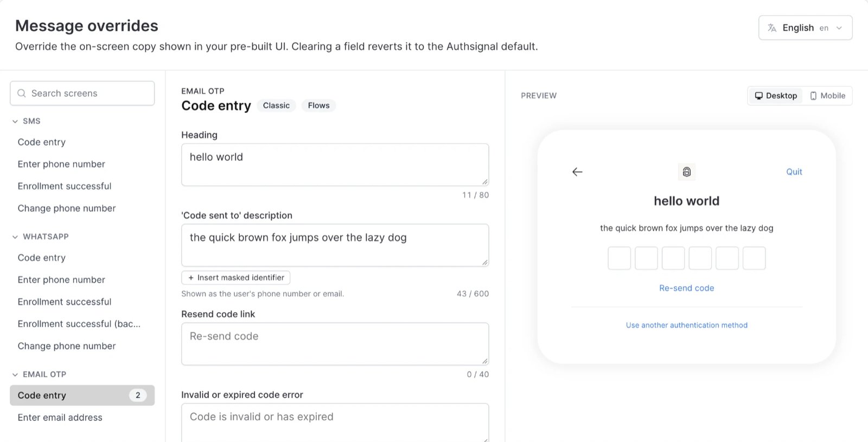Click the Resend code link text area
Viewport: 868px width, 442px height.
coord(335,344)
